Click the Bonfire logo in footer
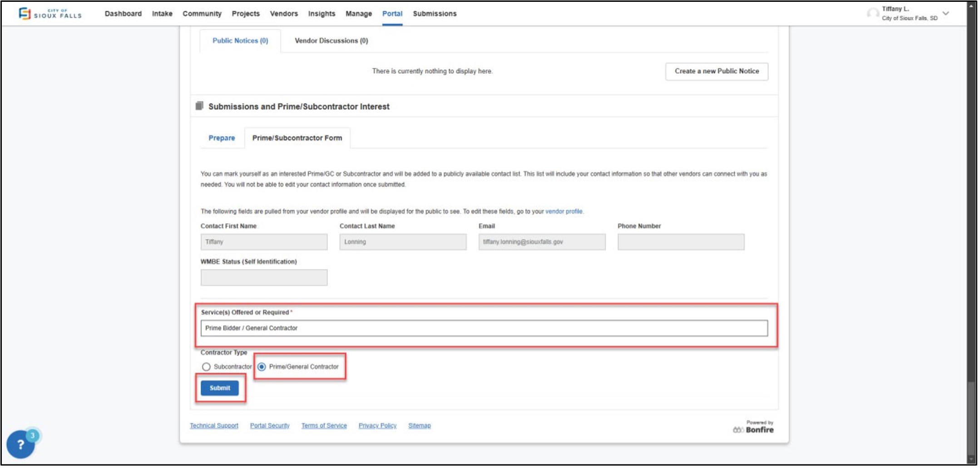 tap(753, 429)
